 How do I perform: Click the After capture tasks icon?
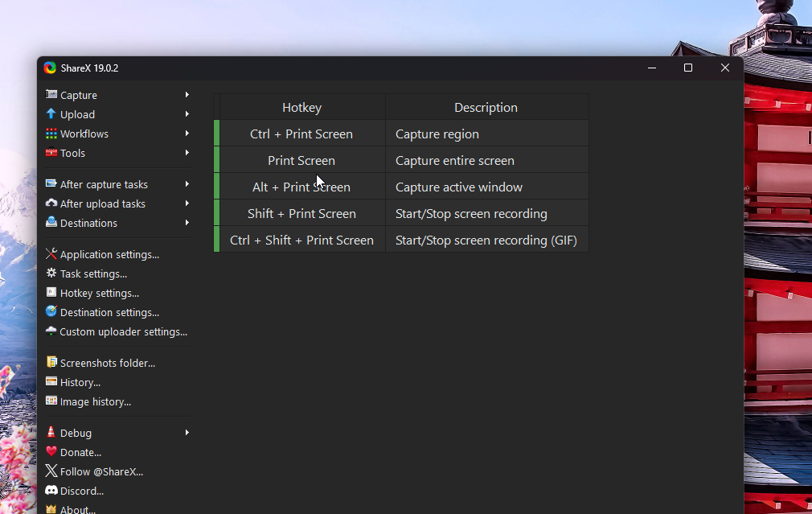[x=51, y=183]
